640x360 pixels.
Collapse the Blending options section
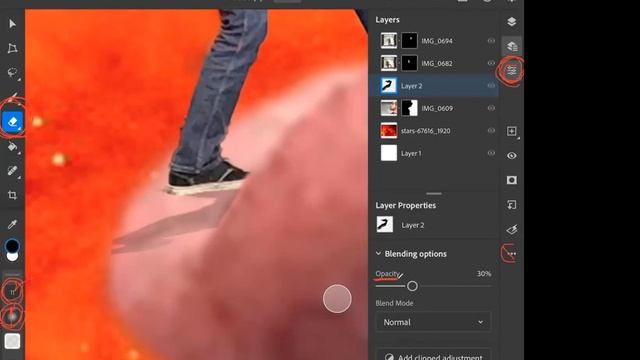coord(378,253)
